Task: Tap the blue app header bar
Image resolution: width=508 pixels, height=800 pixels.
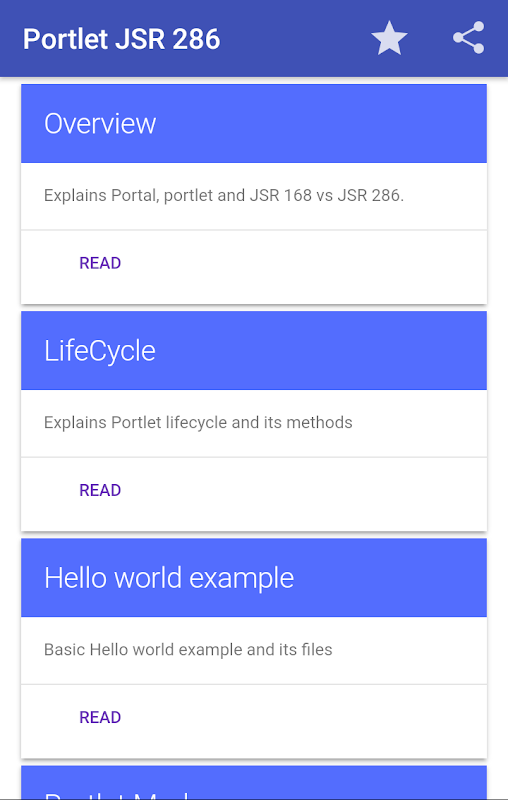Action: point(254,38)
